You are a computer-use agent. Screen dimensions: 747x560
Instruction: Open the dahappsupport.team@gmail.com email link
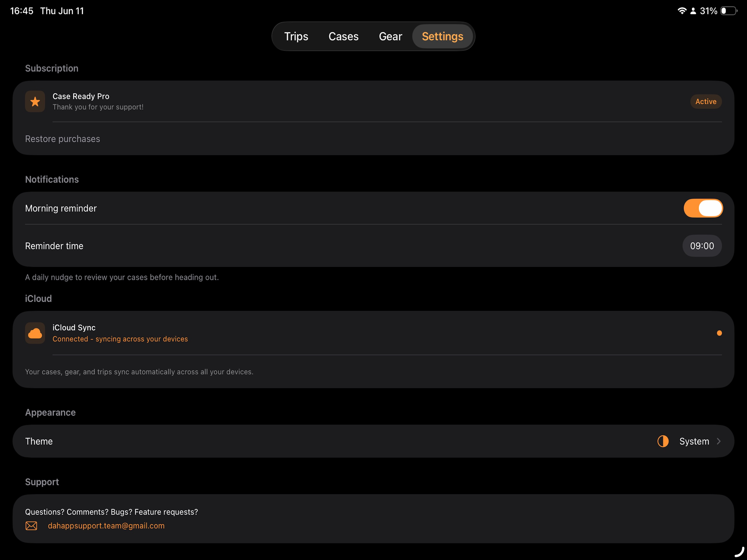[106, 526]
